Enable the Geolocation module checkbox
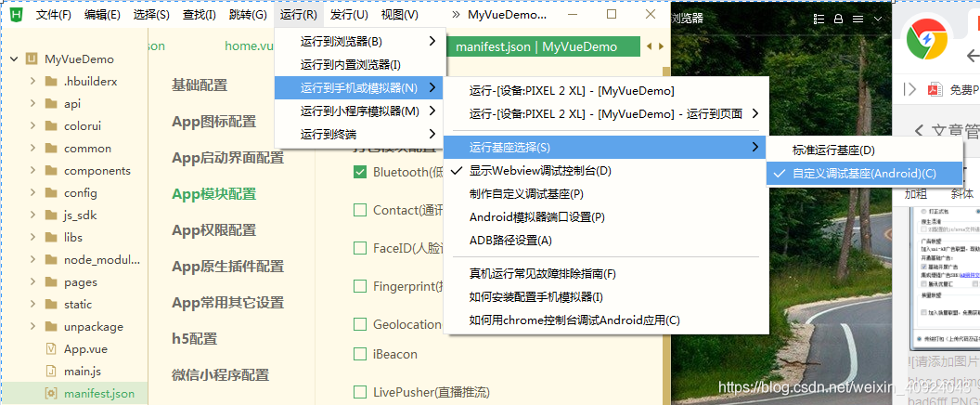This screenshot has width=980, height=405. tap(360, 324)
